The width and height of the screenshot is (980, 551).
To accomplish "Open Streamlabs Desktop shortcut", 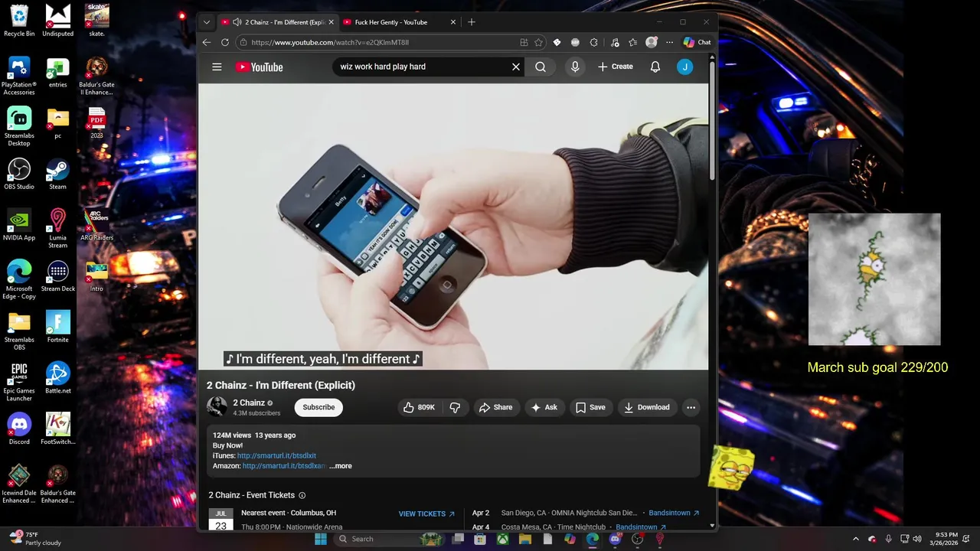I will [19, 126].
